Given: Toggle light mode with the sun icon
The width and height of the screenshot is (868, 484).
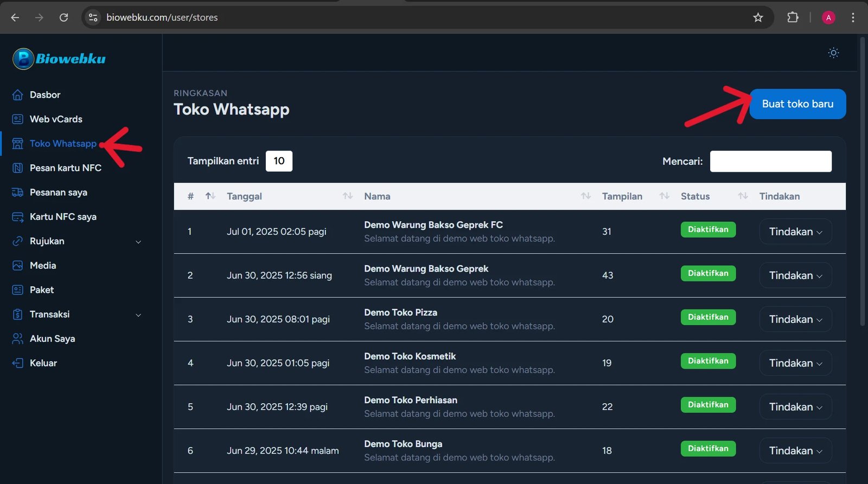Looking at the screenshot, I should [833, 53].
